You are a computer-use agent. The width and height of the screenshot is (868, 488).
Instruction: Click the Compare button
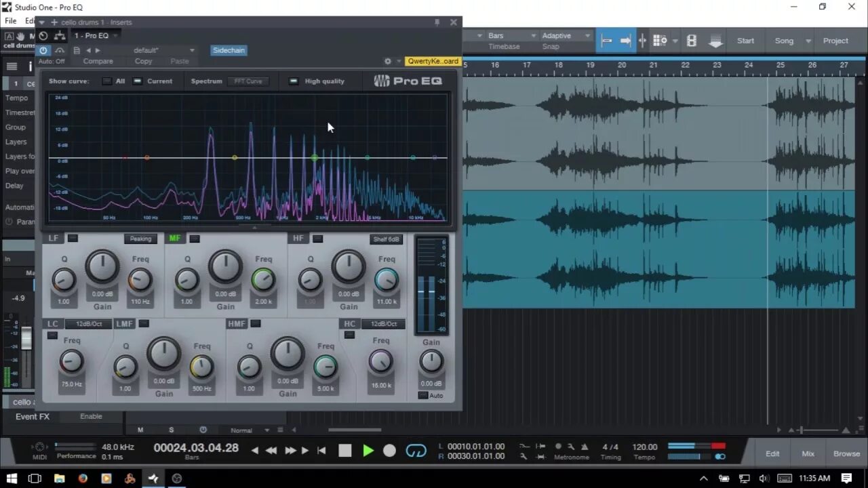pos(98,61)
